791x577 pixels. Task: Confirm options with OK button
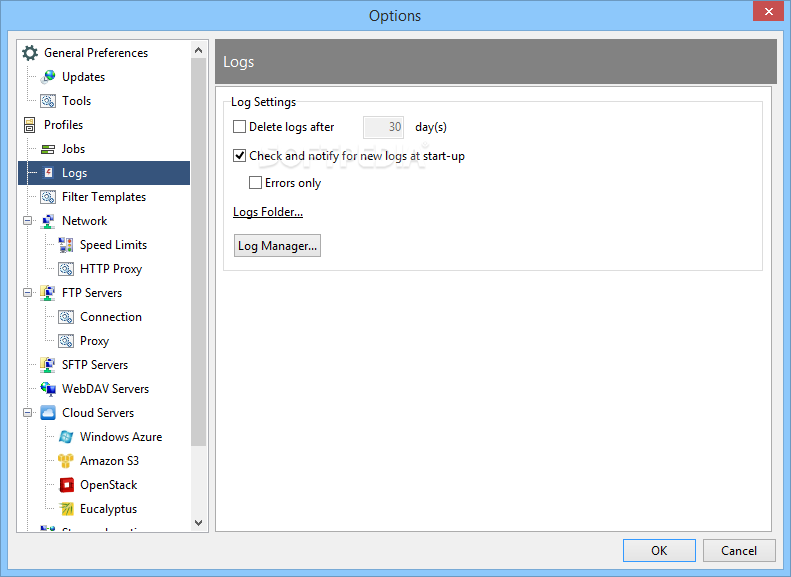(659, 550)
